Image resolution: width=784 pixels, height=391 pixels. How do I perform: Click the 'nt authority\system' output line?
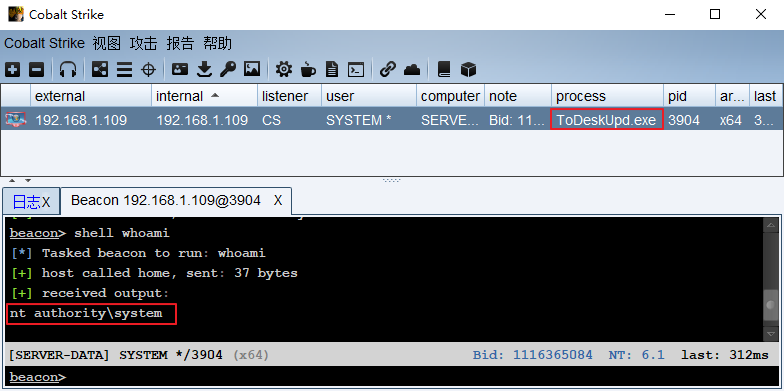click(x=86, y=314)
